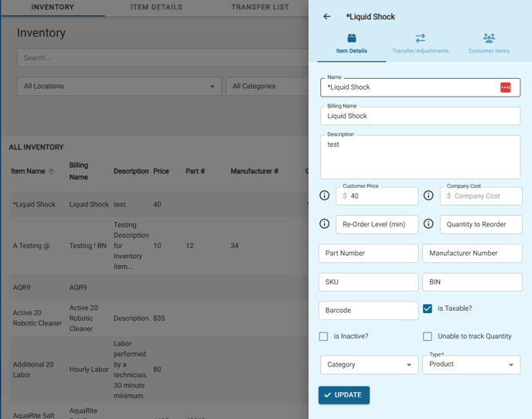Open the Type dropdown set to Product
The height and width of the screenshot is (419, 532).
[x=471, y=365]
